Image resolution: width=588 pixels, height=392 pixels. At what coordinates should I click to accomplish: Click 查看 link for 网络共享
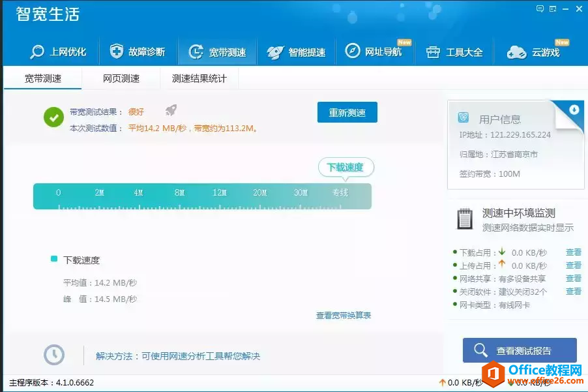[x=574, y=279]
